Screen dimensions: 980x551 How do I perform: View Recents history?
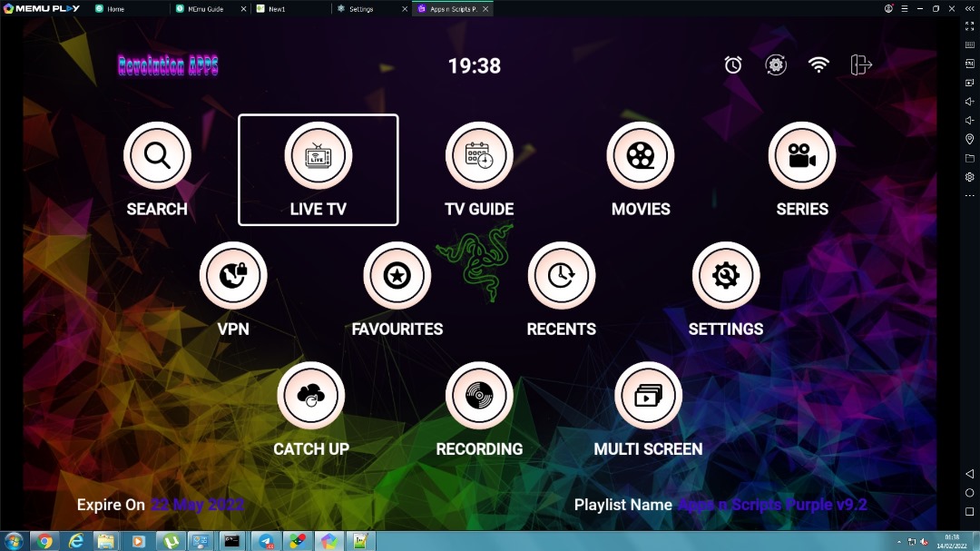(x=562, y=276)
